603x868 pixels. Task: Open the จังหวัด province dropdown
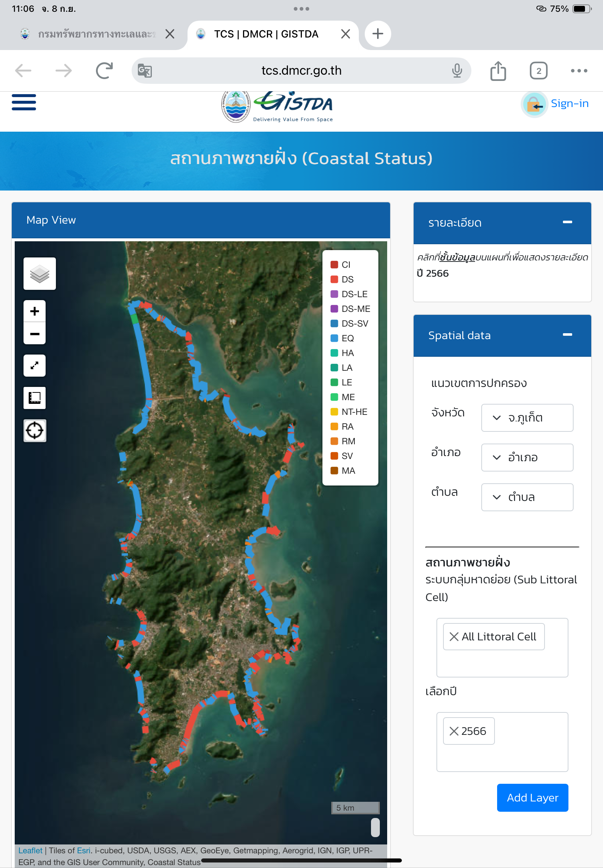(x=527, y=417)
